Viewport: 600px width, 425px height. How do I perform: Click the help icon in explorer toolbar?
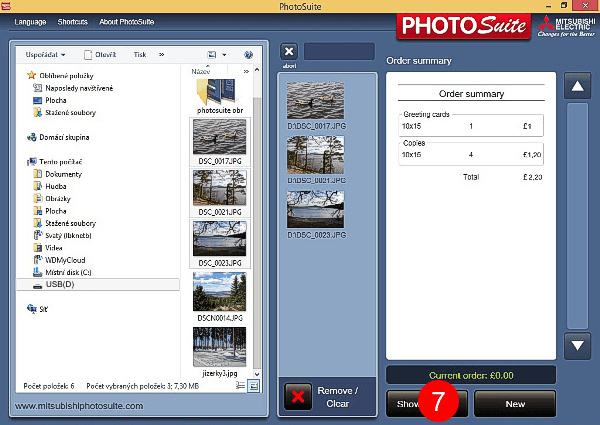248,55
